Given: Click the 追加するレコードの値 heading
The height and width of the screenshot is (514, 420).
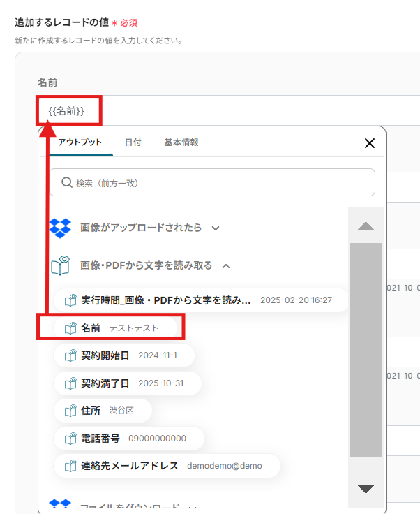Looking at the screenshot, I should (x=61, y=22).
